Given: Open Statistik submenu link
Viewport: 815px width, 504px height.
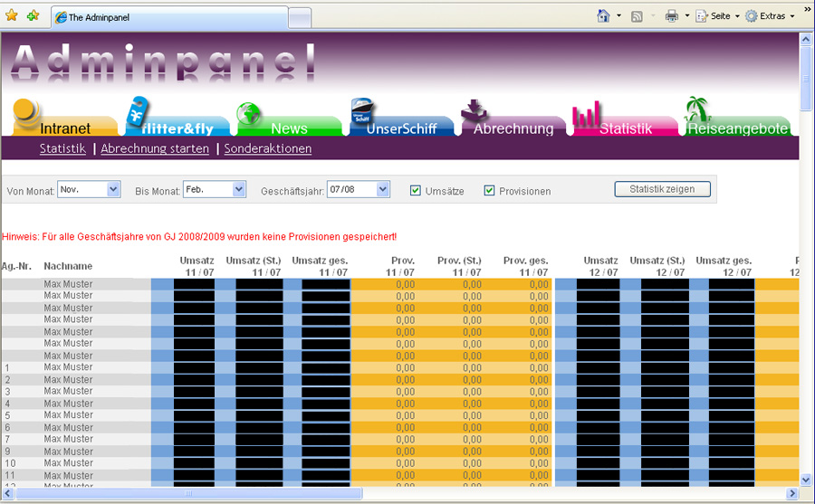Looking at the screenshot, I should (62, 148).
